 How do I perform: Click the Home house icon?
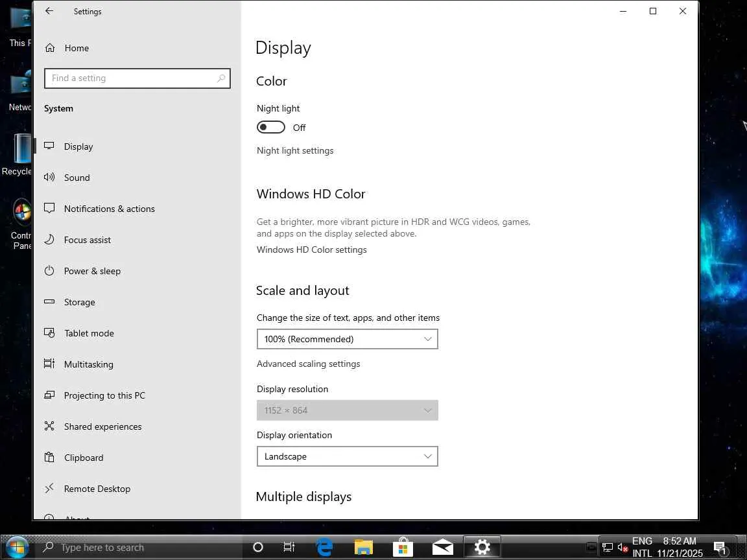[x=50, y=48]
